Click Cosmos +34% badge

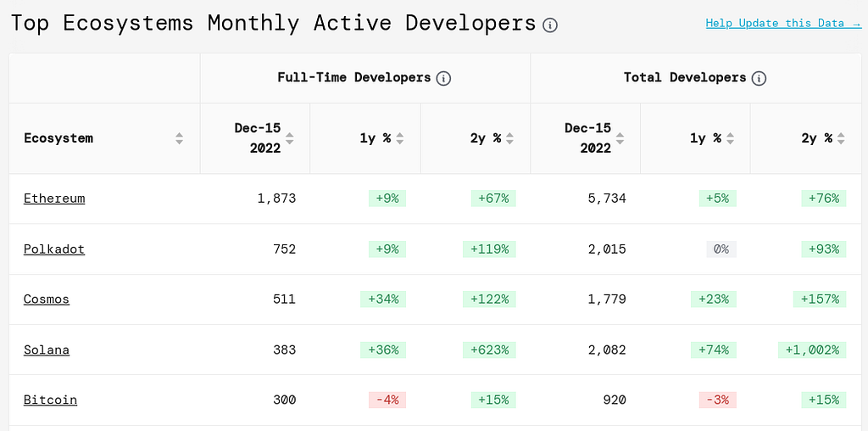coord(383,299)
